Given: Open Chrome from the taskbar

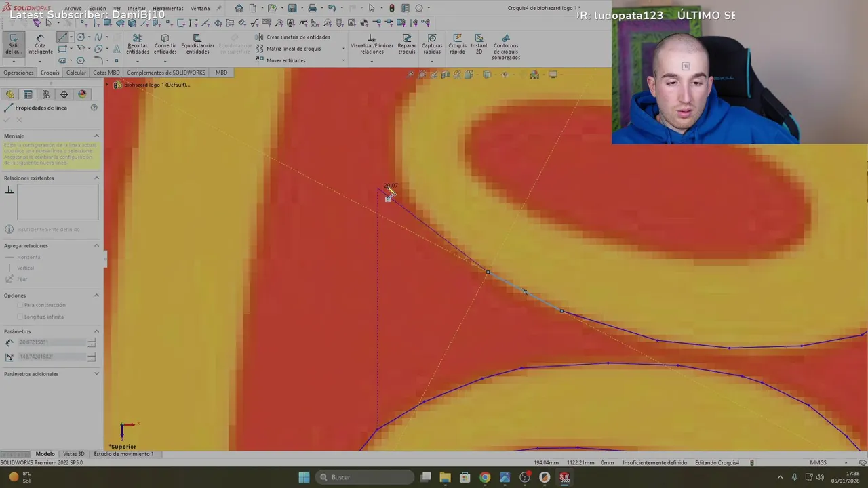Looking at the screenshot, I should (485, 477).
